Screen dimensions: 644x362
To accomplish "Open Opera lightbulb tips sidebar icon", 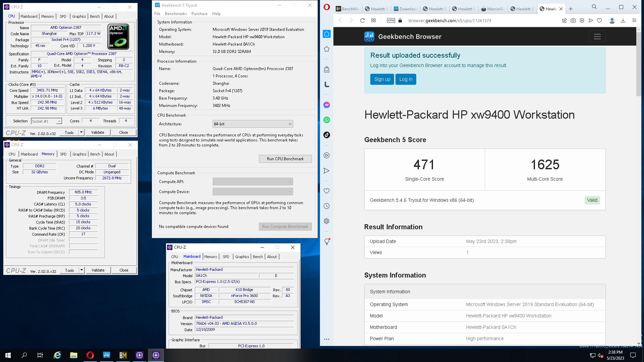I will [x=327, y=242].
